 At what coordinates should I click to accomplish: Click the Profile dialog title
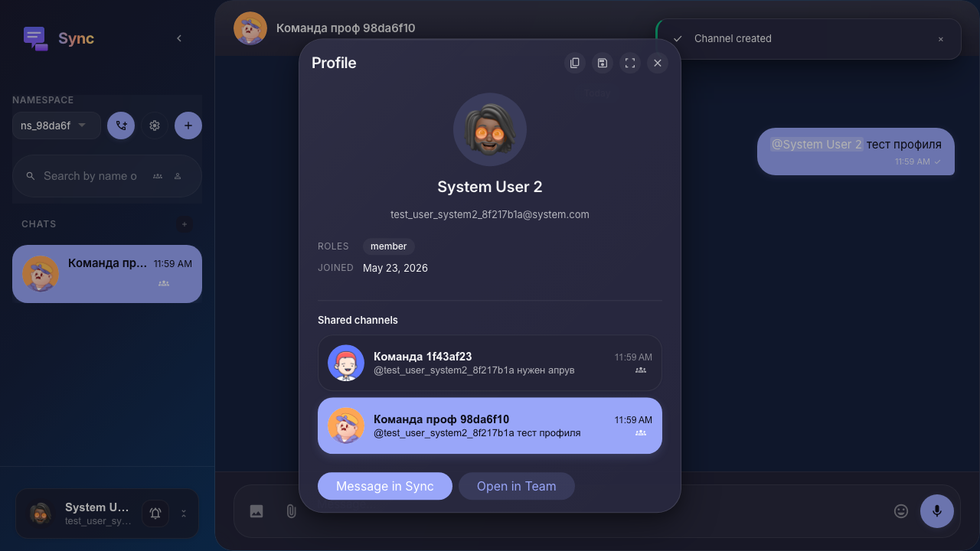[334, 63]
